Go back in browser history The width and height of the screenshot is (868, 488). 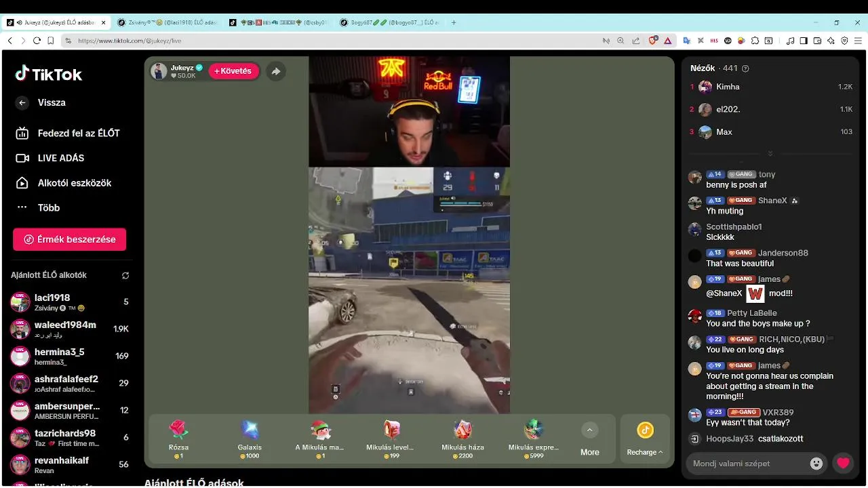coord(9,41)
